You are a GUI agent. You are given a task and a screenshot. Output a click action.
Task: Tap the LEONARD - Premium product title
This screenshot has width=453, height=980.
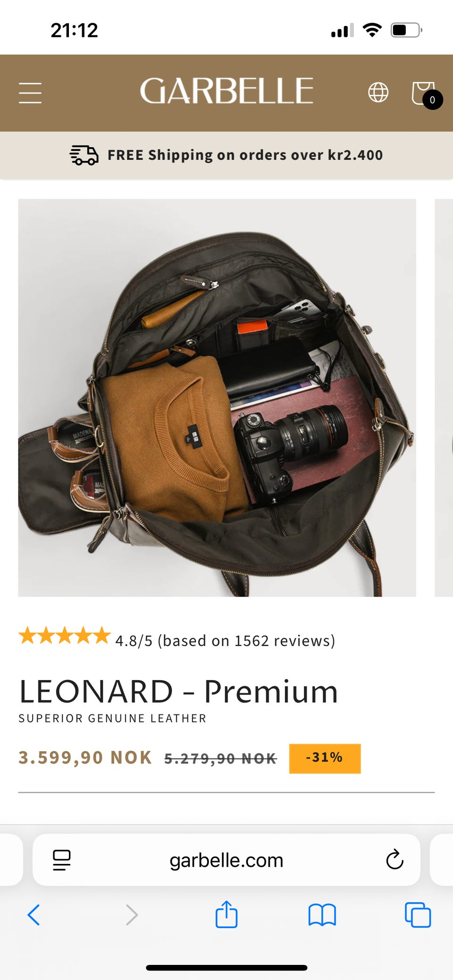coord(178,691)
